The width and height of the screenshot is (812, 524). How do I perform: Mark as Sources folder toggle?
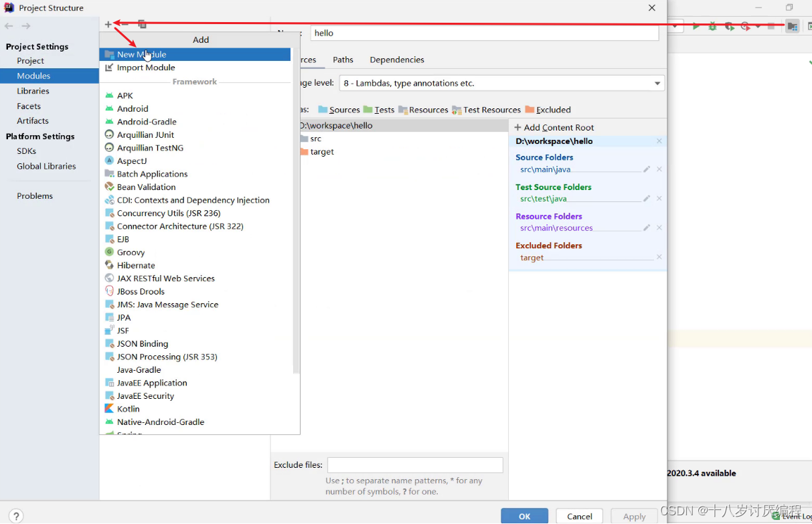point(339,110)
